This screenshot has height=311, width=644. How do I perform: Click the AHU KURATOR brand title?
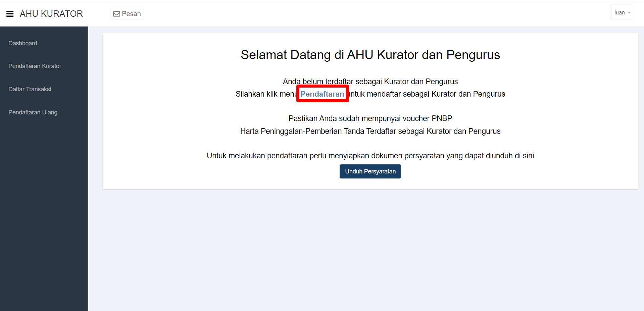51,14
